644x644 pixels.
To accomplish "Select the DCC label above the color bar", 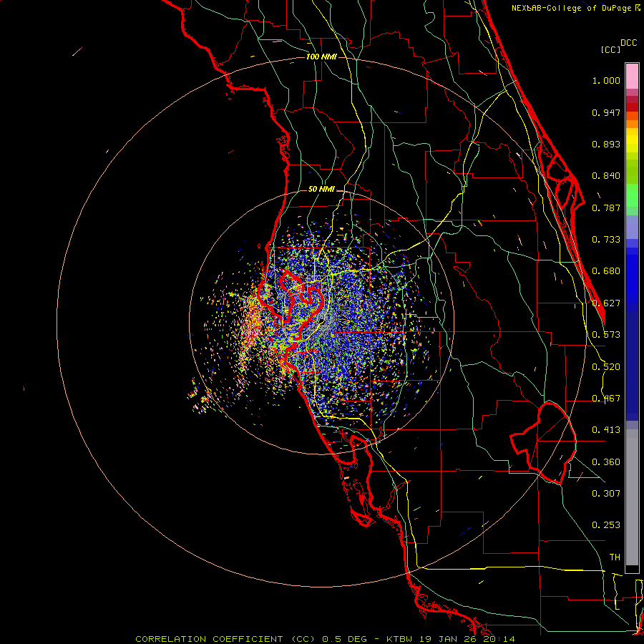I will (x=628, y=43).
